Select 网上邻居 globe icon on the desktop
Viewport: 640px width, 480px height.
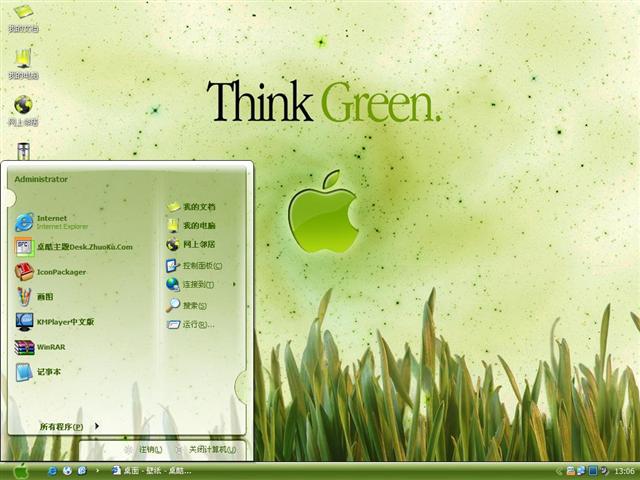tap(23, 111)
